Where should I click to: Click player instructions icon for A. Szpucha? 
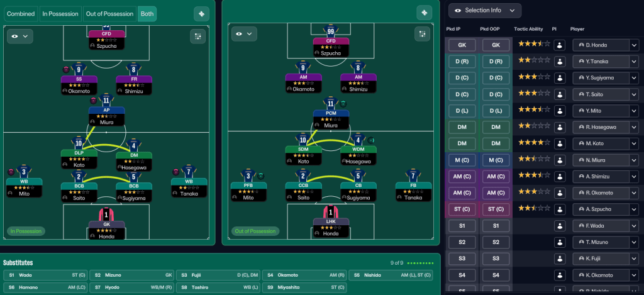click(x=559, y=208)
